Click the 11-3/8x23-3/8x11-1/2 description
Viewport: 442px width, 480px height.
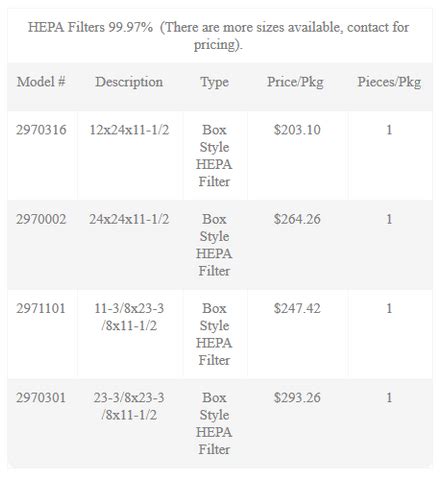pos(129,317)
